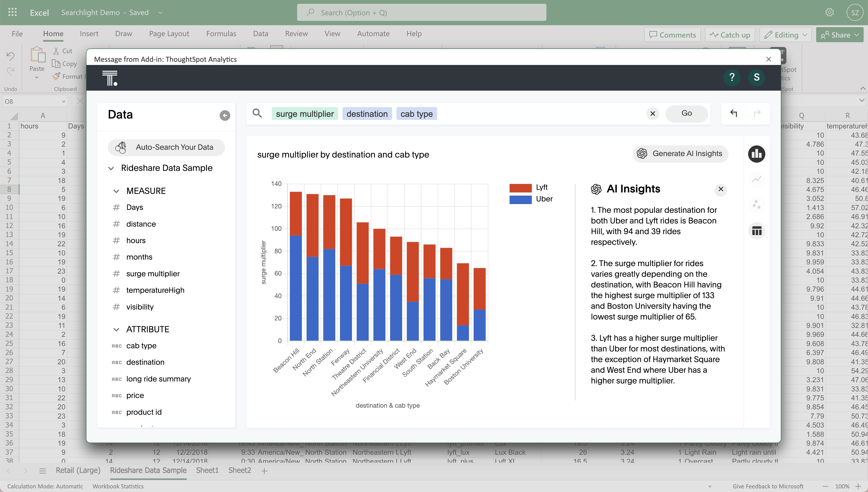Image resolution: width=868 pixels, height=492 pixels.
Task: Select the cab type search token
Action: [417, 114]
